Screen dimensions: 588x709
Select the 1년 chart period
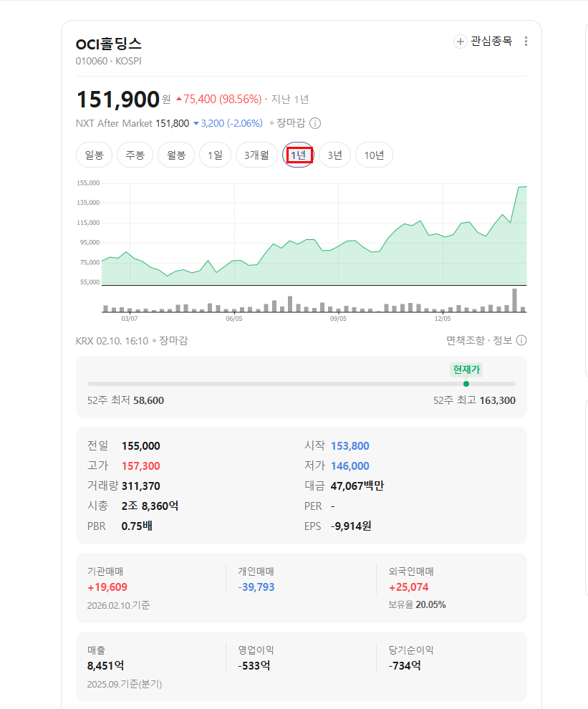pos(299,155)
